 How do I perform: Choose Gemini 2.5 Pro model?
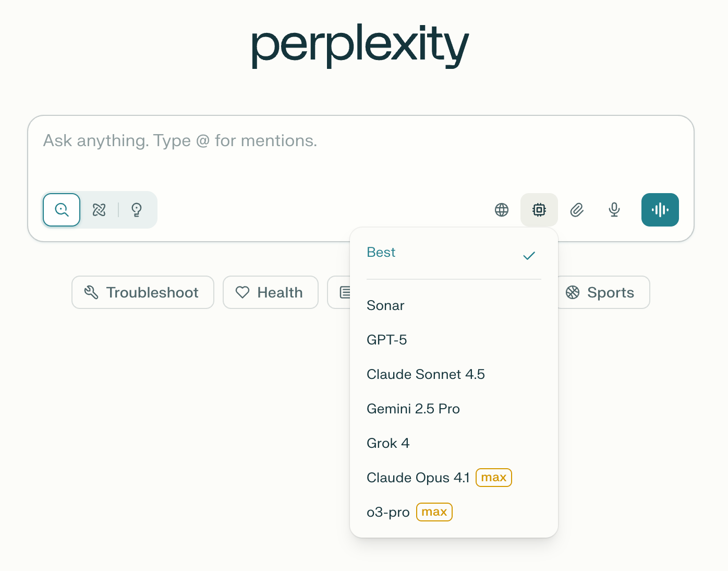pyautogui.click(x=413, y=409)
